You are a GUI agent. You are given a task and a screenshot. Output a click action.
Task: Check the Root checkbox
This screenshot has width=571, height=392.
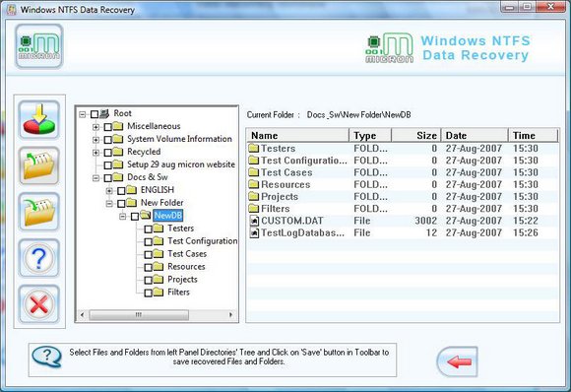(x=95, y=114)
